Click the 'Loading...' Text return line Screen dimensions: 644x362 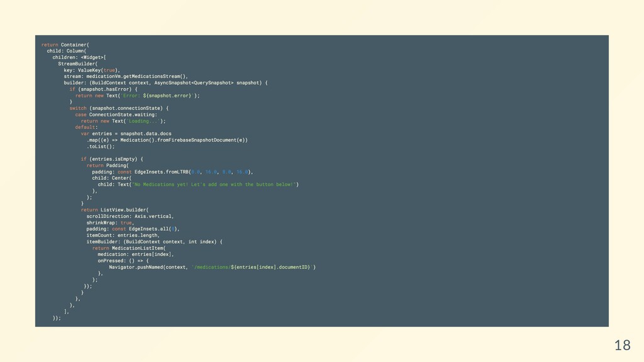123,121
